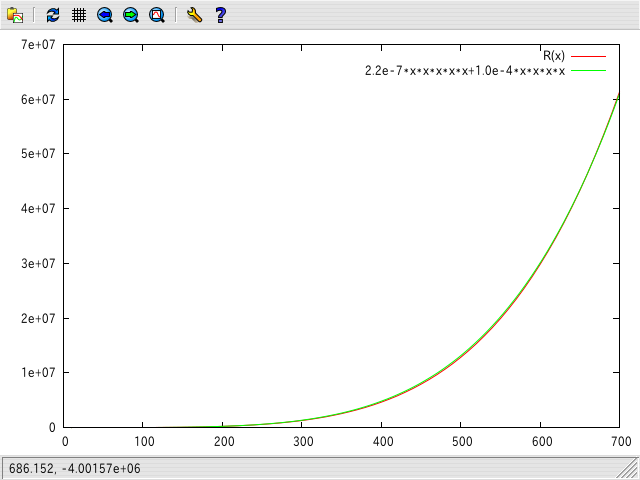This screenshot has width=640, height=480.
Task: Click the 400 x-axis label
Action: click(x=382, y=441)
